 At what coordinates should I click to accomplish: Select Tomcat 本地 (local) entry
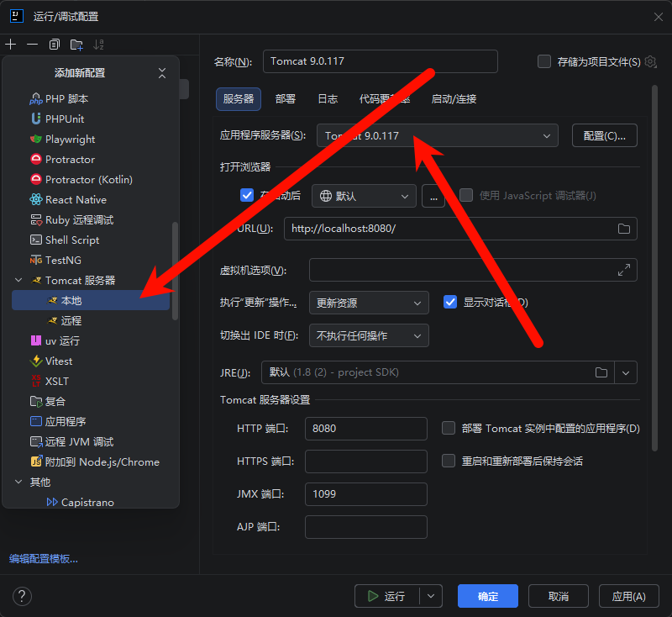(91, 301)
